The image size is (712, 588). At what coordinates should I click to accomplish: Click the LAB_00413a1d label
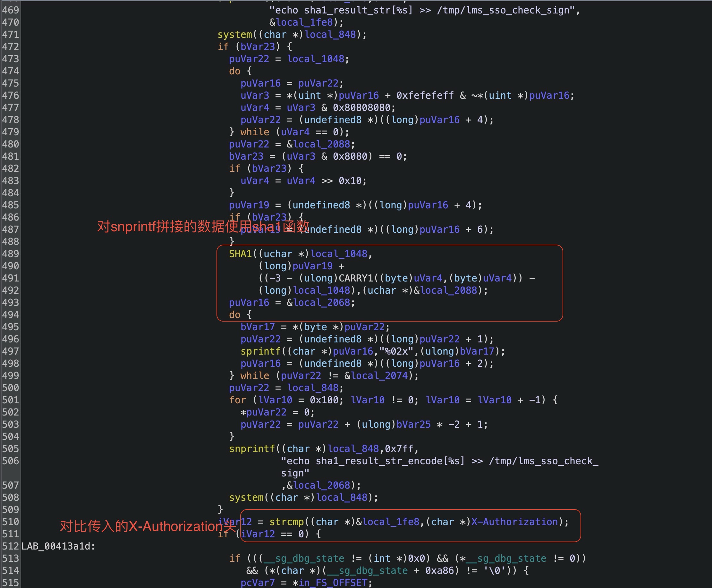(x=58, y=546)
